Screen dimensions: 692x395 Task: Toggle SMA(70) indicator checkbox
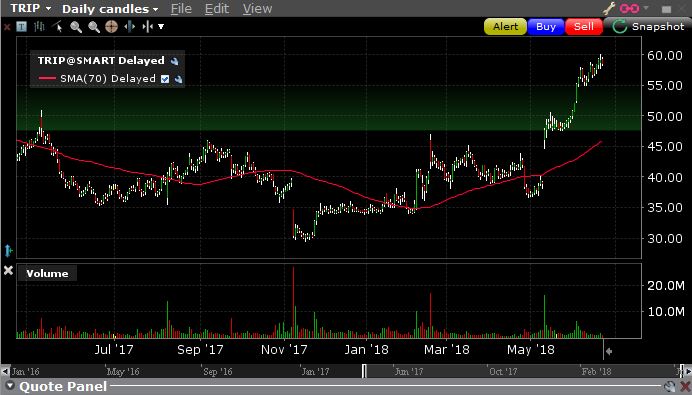(165, 79)
